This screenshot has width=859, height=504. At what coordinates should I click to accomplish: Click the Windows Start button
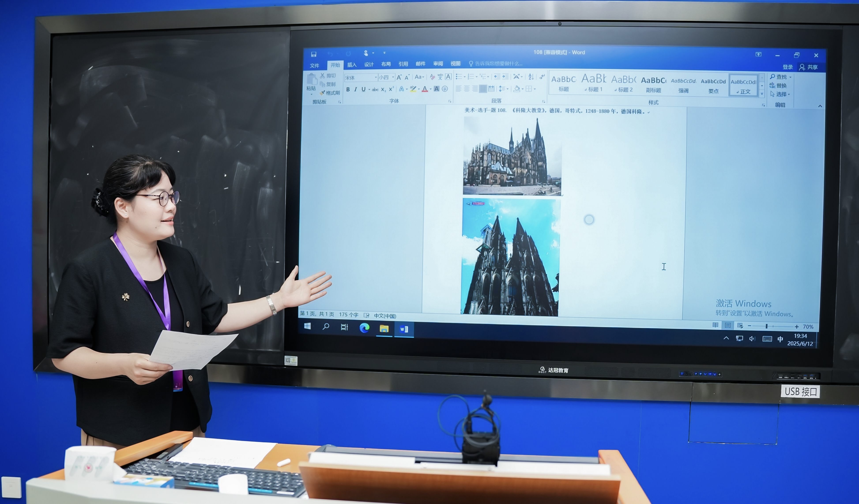pyautogui.click(x=307, y=326)
